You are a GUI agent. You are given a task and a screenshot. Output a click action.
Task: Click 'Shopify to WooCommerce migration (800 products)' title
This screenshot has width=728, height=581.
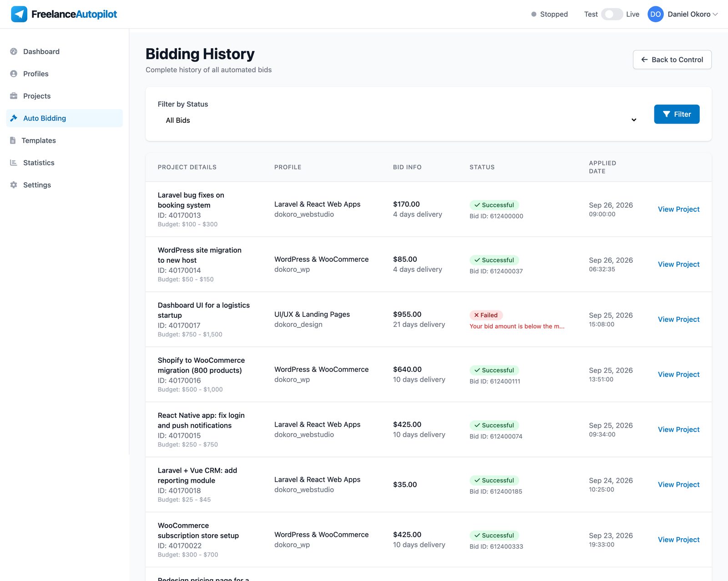pyautogui.click(x=201, y=365)
